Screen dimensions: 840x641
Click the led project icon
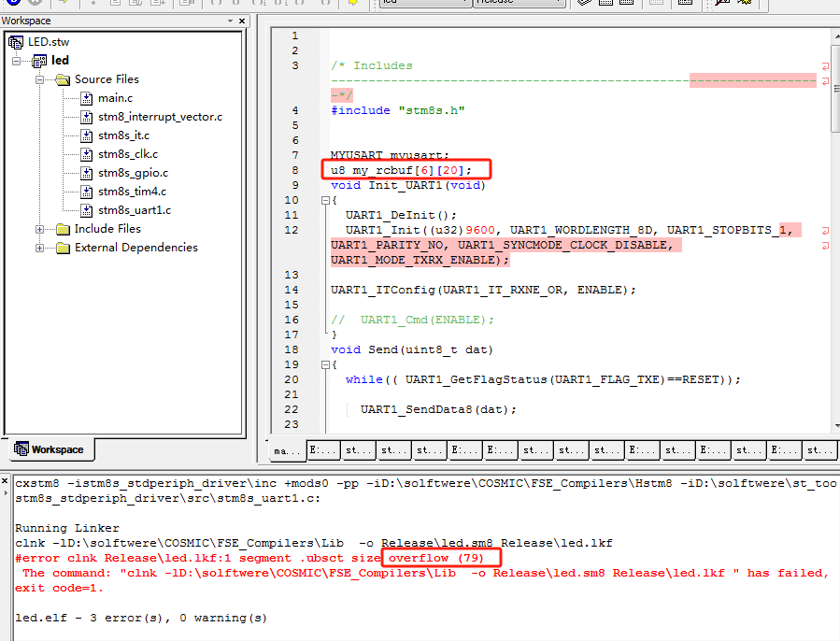[x=39, y=61]
